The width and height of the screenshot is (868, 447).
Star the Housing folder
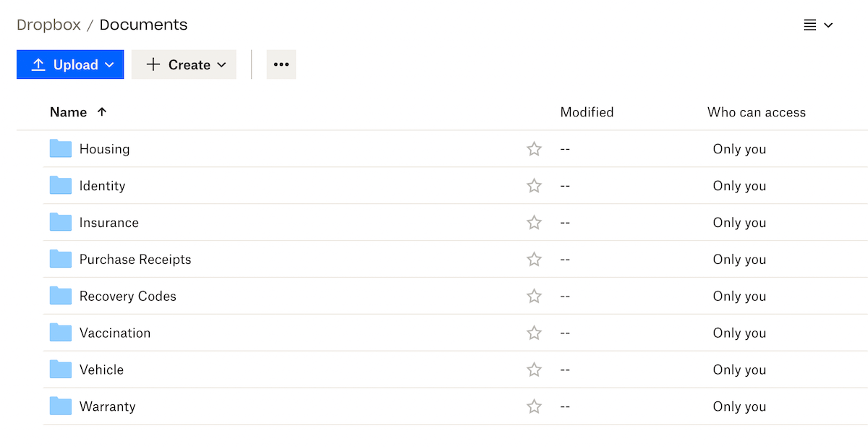(534, 148)
